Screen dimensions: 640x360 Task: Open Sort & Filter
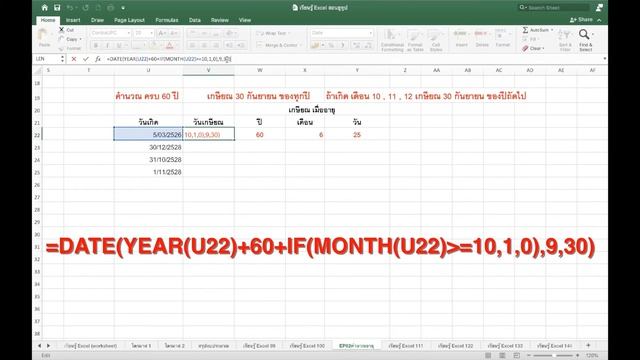click(565, 40)
